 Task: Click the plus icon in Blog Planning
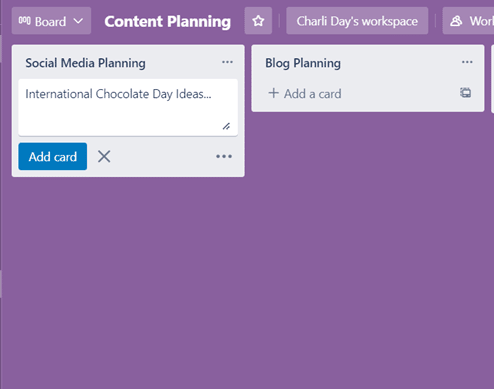coord(273,93)
